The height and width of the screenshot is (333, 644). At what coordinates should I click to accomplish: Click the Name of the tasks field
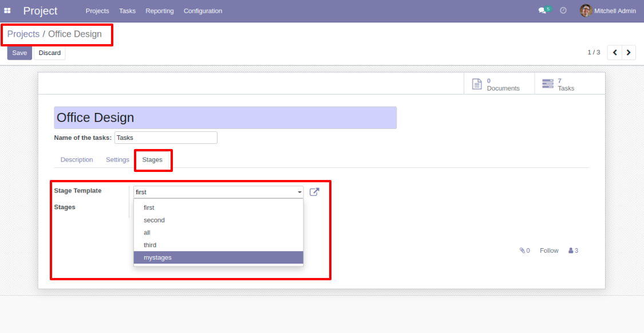(x=166, y=138)
